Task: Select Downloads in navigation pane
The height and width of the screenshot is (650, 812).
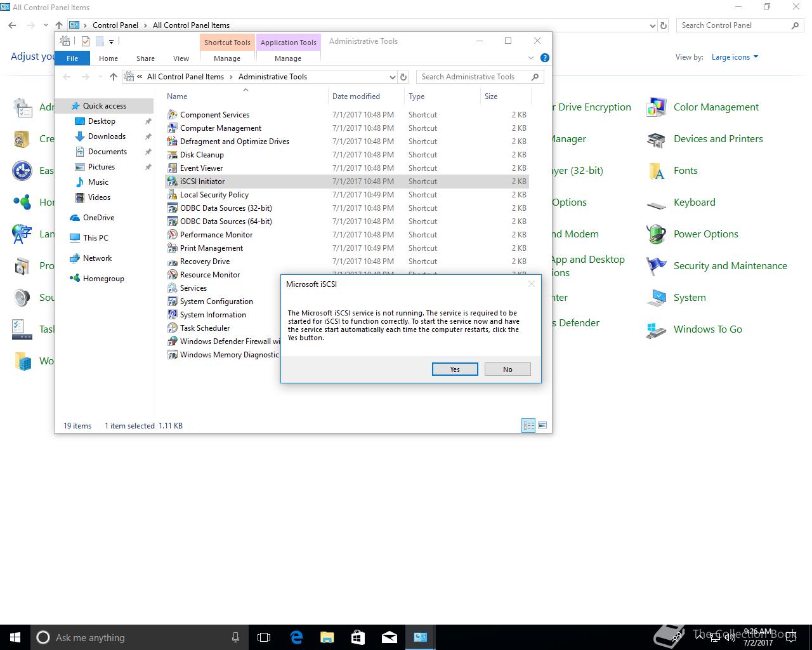Action: pos(107,136)
